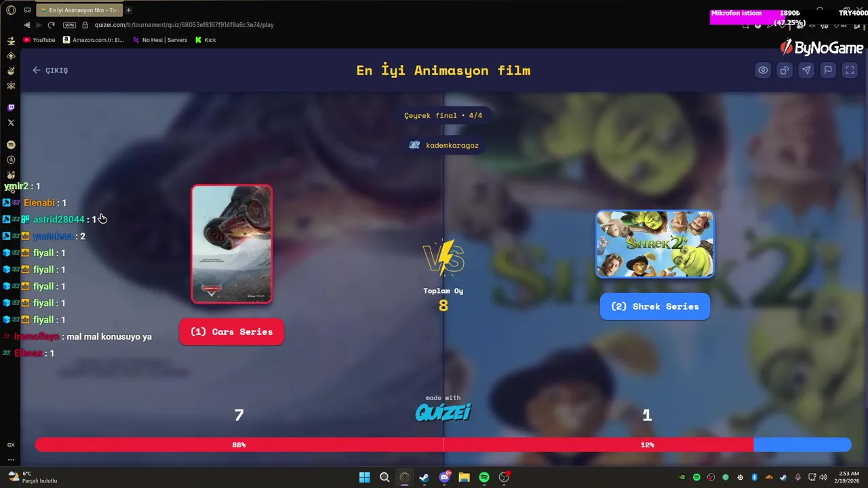Screen dimensions: 868x488
Task: Click the padlock site info icon
Action: pyautogui.click(x=85, y=25)
